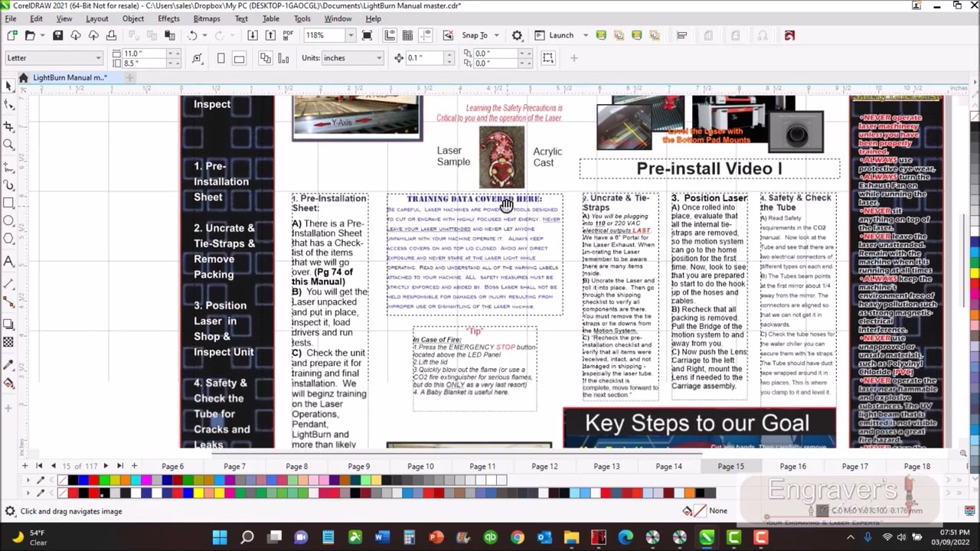
Task: Click the Full-screen preview icon
Action: coord(367,35)
